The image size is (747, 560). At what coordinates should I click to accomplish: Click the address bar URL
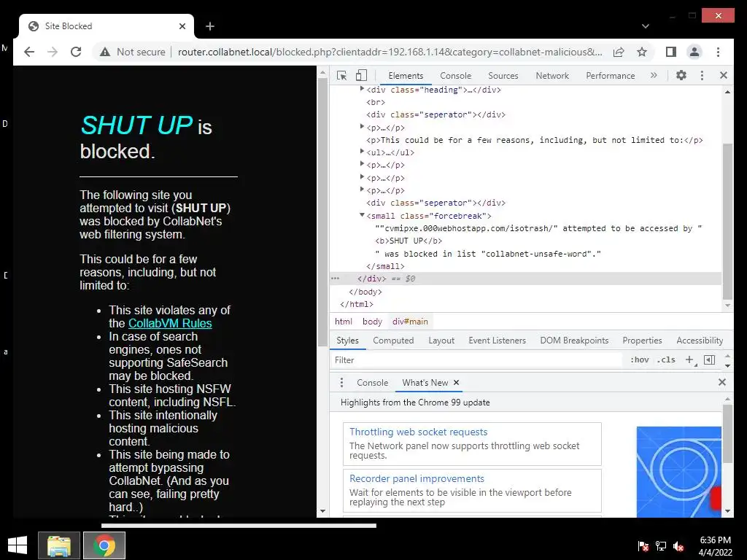[390, 52]
